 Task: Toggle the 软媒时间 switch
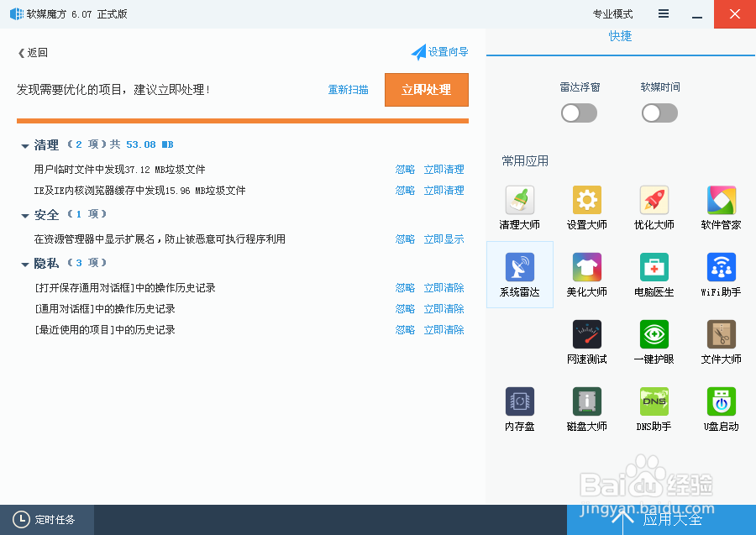tap(659, 113)
